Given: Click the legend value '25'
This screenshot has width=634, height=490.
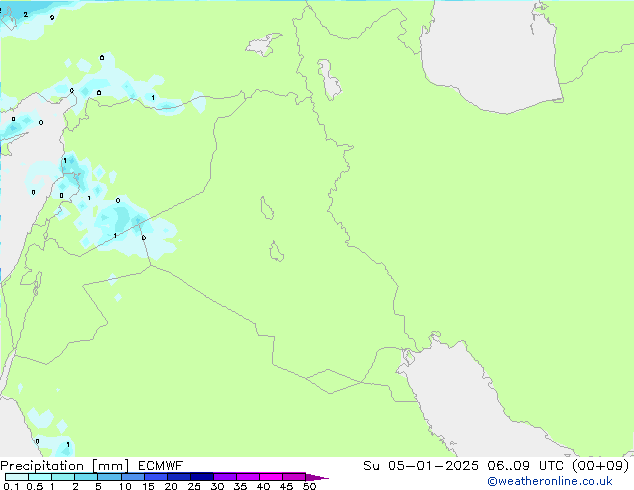Looking at the screenshot, I should [x=194, y=486].
